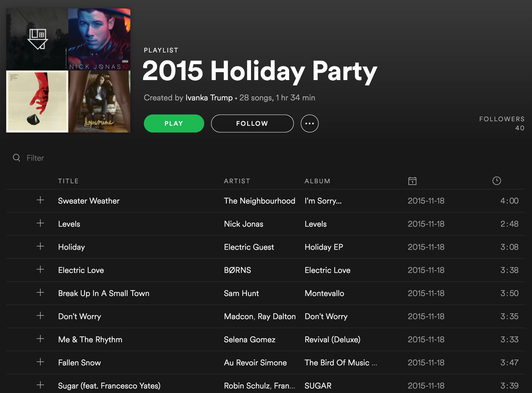The height and width of the screenshot is (393, 532).
Task: Save the Holiday track with plus icon
Action: tap(40, 246)
